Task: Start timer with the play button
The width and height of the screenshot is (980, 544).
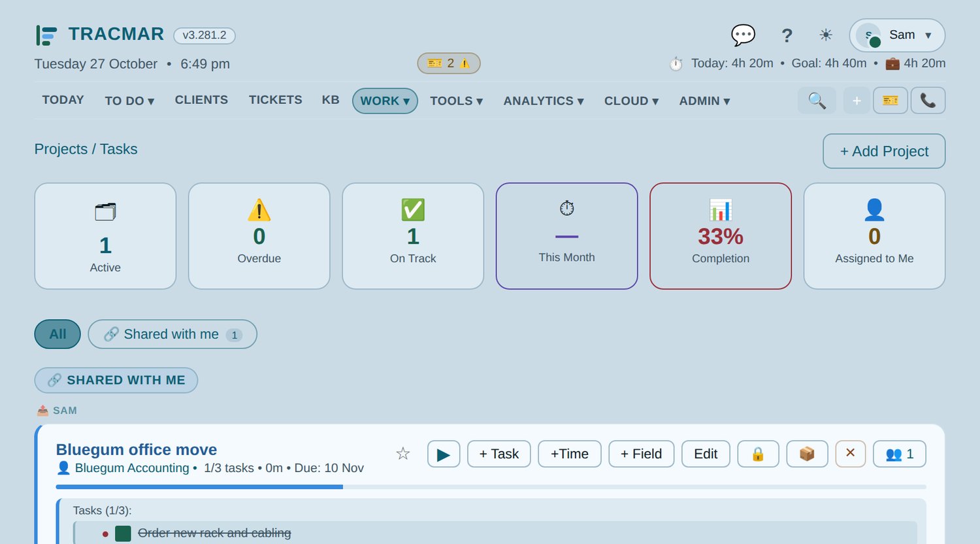Action: [444, 454]
